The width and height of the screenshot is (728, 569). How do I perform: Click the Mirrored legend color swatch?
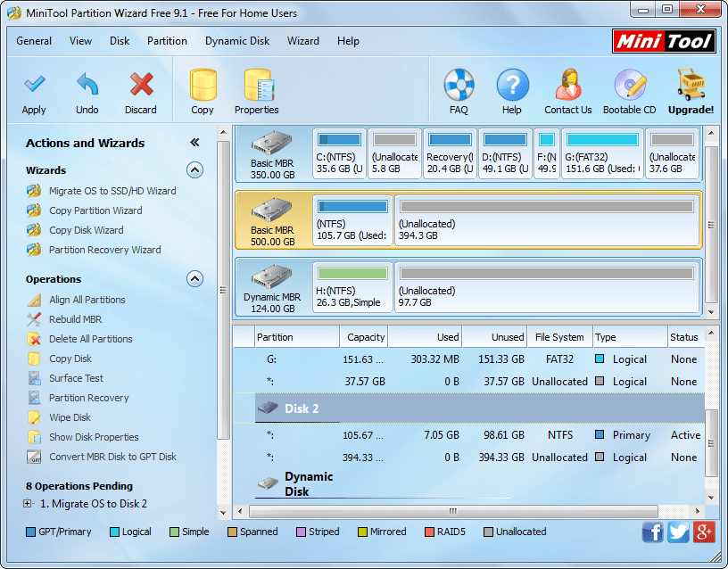(362, 532)
